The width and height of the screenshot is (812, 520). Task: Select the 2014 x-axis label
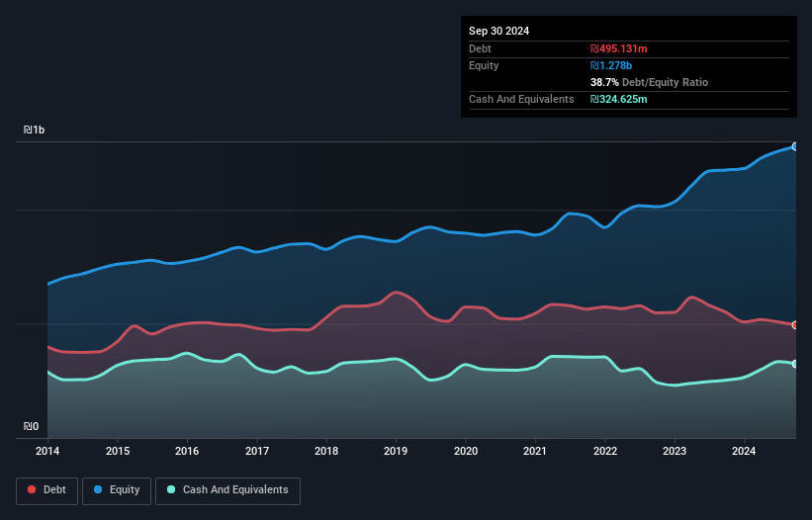(x=47, y=451)
